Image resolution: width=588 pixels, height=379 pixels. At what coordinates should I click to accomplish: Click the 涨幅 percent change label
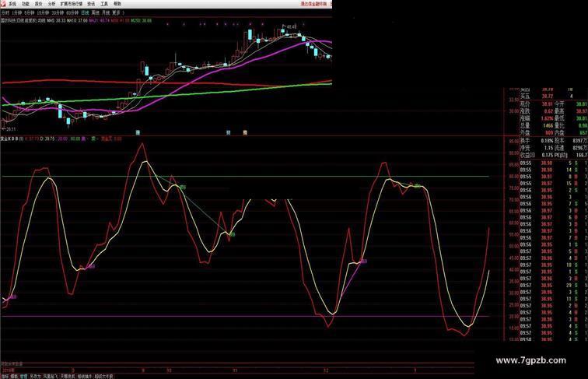pyautogui.click(x=525, y=118)
